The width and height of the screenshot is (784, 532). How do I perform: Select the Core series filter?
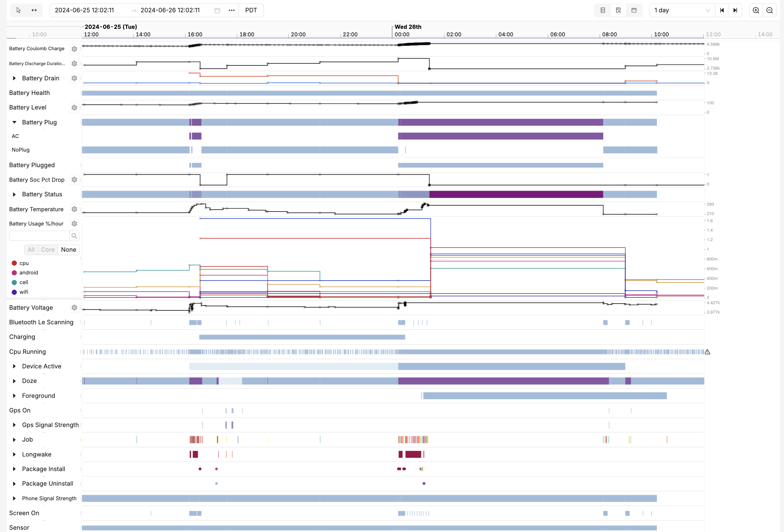point(48,249)
